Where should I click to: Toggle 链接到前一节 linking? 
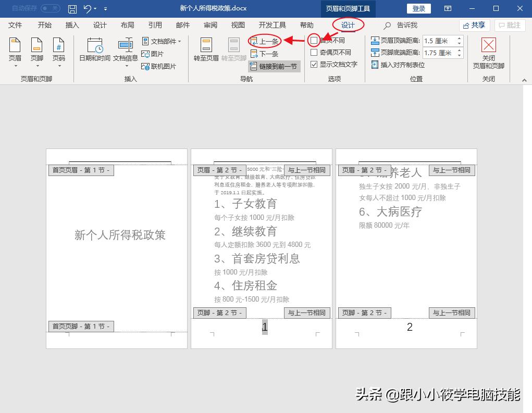[x=275, y=66]
